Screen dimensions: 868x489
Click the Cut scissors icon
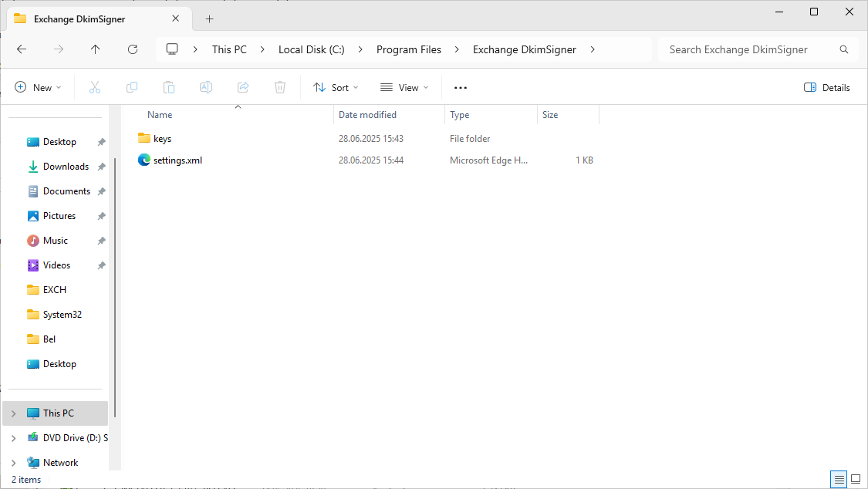coord(95,87)
